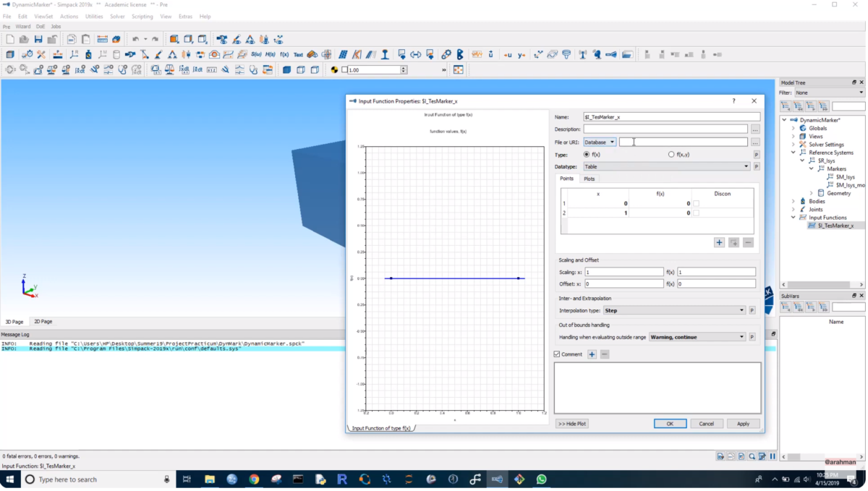Image resolution: width=868 pixels, height=491 pixels.
Task: Click the y-output vector toolbar icon
Action: click(x=522, y=54)
